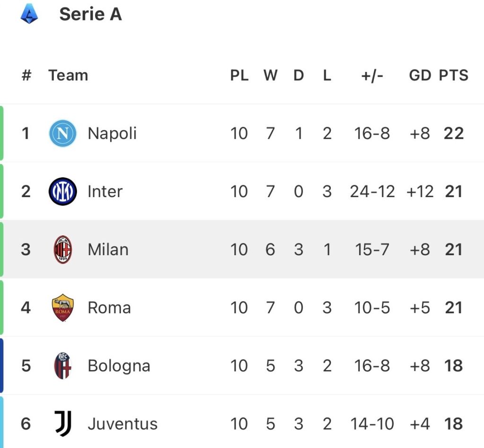Click the AC Milan club crest
Viewport: 484px width, 448px height.
pyautogui.click(x=63, y=250)
